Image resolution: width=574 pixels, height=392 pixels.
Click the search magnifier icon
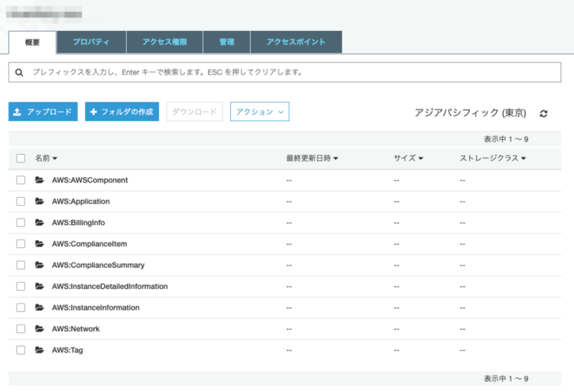pyautogui.click(x=19, y=72)
